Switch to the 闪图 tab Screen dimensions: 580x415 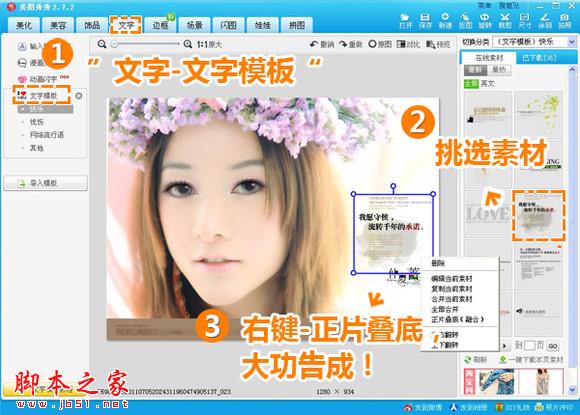click(x=228, y=25)
